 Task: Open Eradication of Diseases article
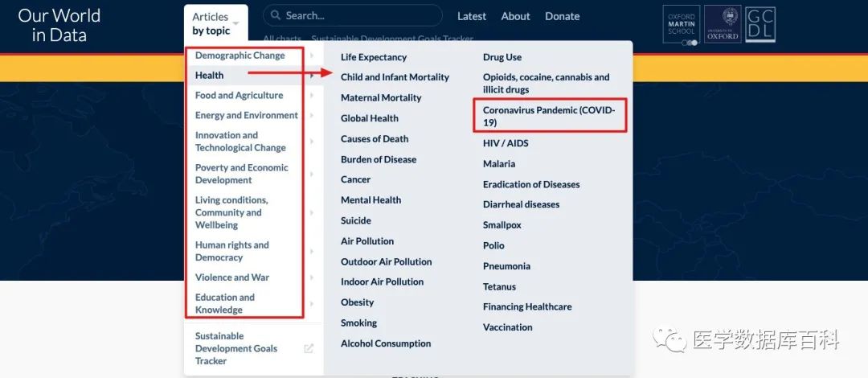531,184
